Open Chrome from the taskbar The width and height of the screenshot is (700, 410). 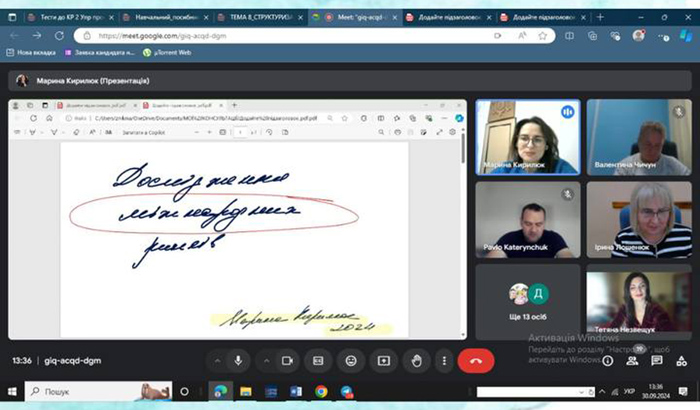321,392
